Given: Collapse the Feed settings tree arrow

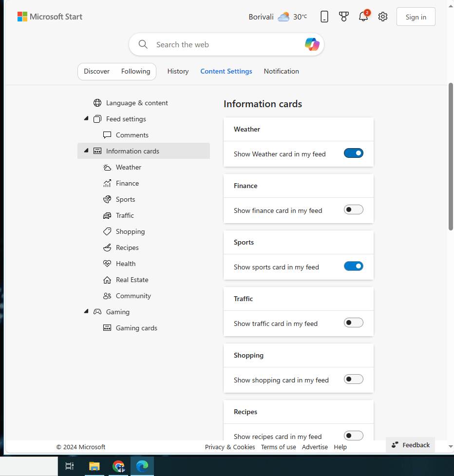Looking at the screenshot, I should (86, 118).
